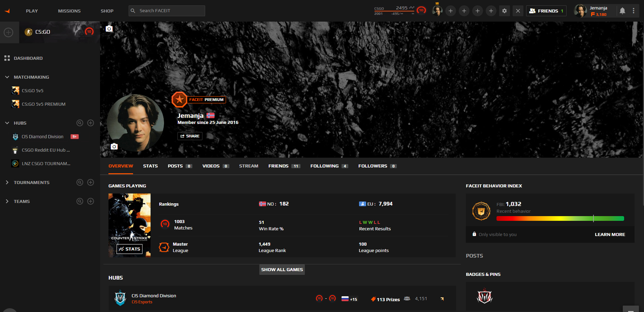Click the Dashboard grid icon
The image size is (644, 312).
pyautogui.click(x=7, y=58)
